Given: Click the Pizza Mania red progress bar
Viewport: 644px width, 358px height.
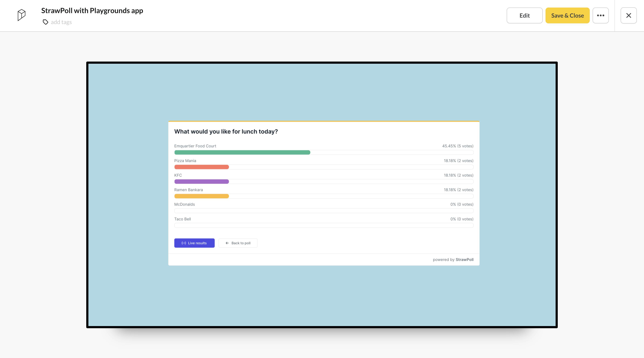Looking at the screenshot, I should [x=201, y=167].
